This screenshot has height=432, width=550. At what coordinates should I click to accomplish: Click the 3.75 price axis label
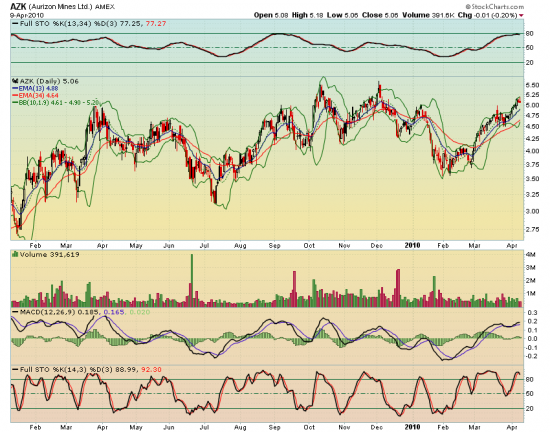(532, 164)
